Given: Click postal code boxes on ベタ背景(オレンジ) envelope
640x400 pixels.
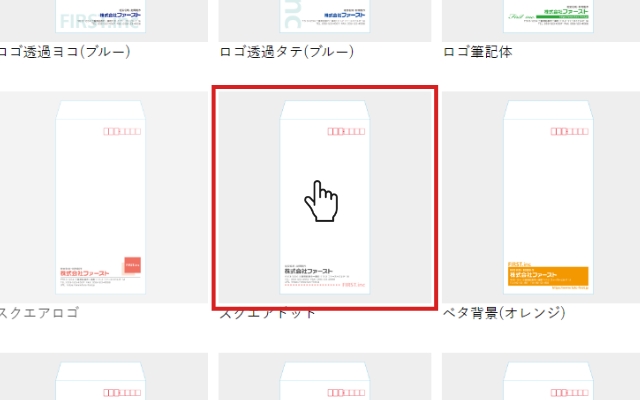Looking at the screenshot, I should [x=567, y=130].
